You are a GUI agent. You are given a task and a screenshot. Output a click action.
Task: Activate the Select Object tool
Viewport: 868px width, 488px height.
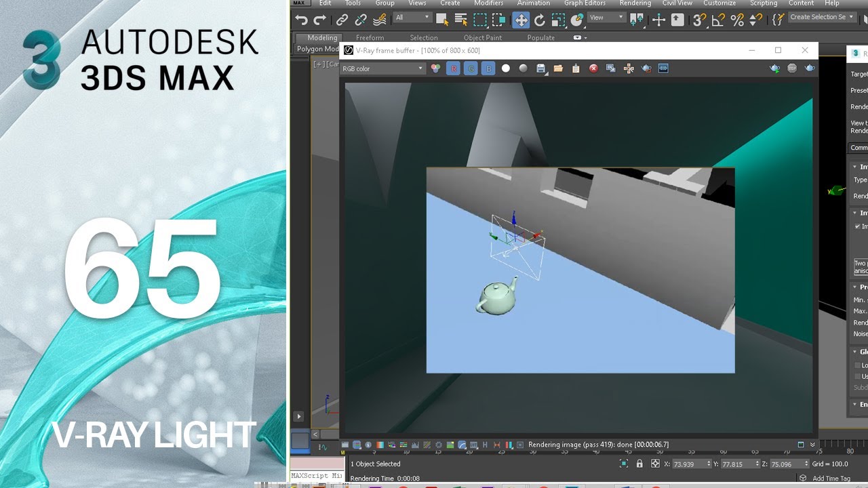tap(442, 20)
